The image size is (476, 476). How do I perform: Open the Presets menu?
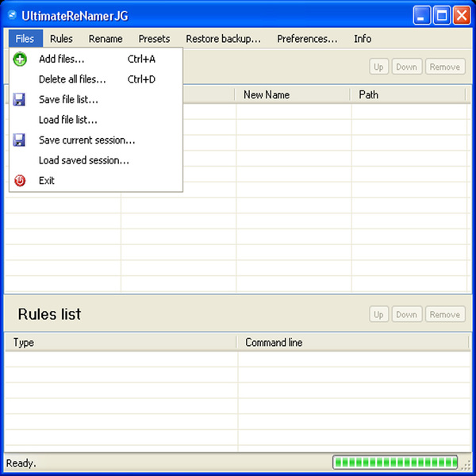pos(154,39)
